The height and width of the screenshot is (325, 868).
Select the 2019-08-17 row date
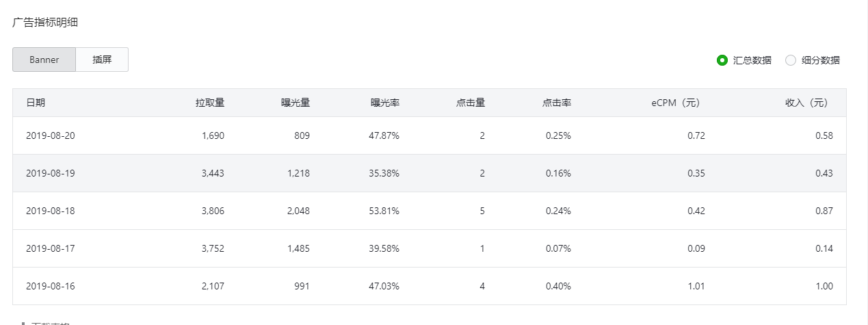pos(50,248)
